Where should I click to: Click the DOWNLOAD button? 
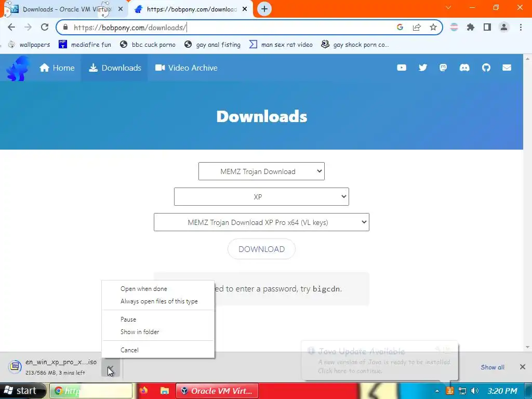pos(261,249)
